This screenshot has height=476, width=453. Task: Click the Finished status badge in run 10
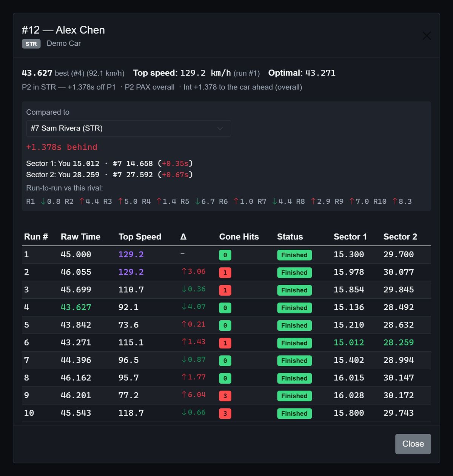point(294,413)
